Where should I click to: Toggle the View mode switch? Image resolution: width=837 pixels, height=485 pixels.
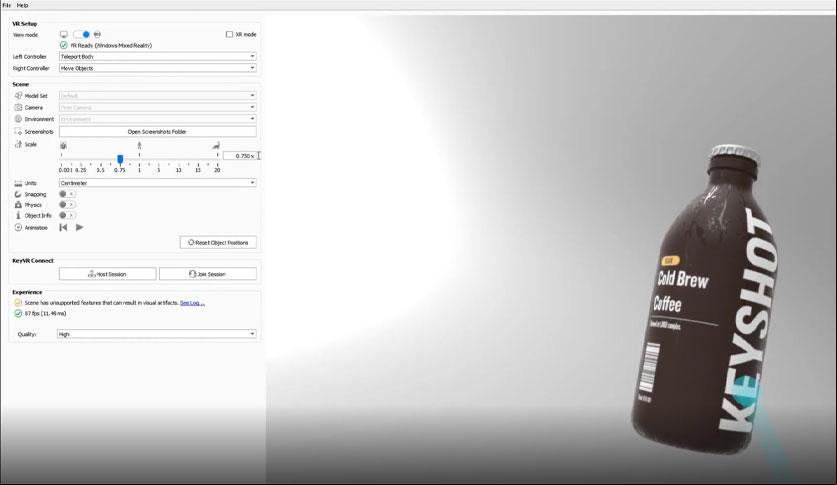click(x=82, y=34)
